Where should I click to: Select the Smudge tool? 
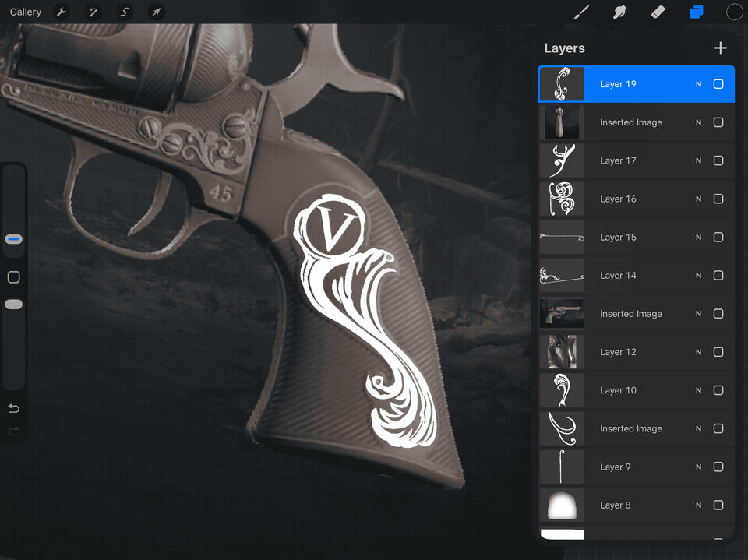pyautogui.click(x=620, y=12)
